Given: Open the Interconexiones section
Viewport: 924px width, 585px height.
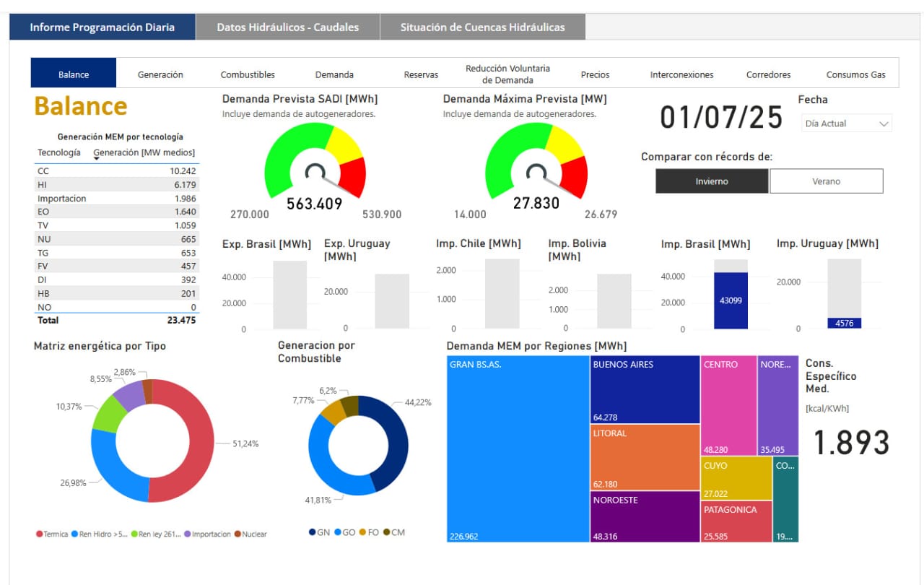Looking at the screenshot, I should 681,74.
